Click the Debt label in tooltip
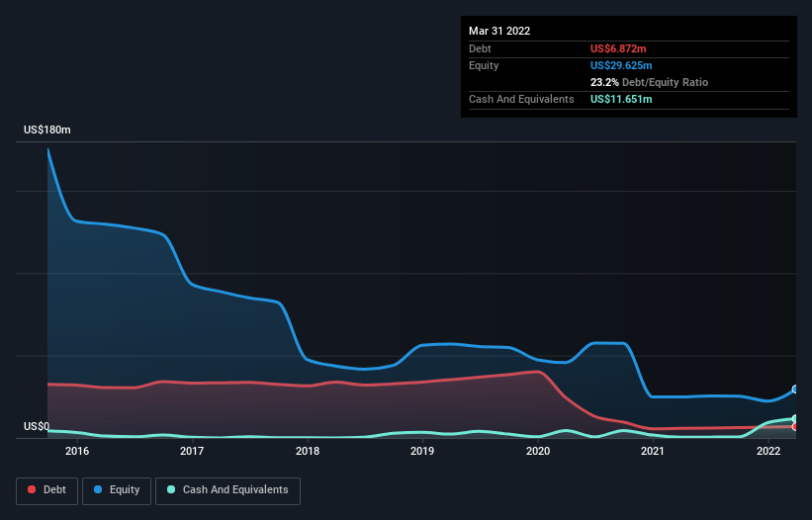 coord(480,48)
